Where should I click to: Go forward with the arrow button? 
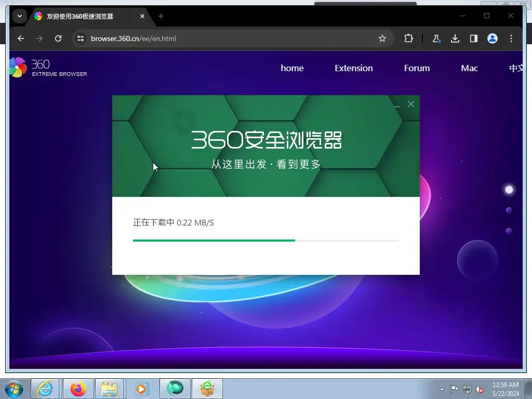tap(39, 38)
